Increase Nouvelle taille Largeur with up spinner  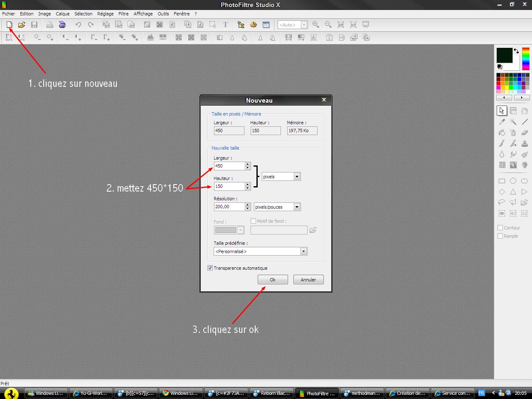click(x=248, y=164)
